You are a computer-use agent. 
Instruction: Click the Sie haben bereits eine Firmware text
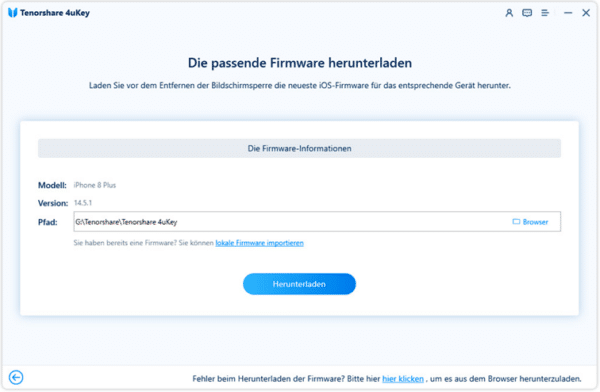point(144,243)
